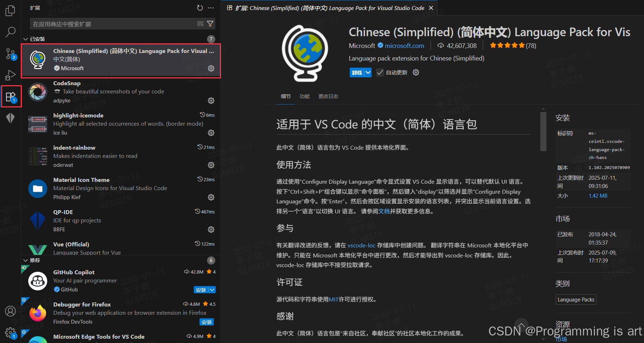Open the Manage gear in activity bar
Screen dimensions: 644x343
coord(10,333)
